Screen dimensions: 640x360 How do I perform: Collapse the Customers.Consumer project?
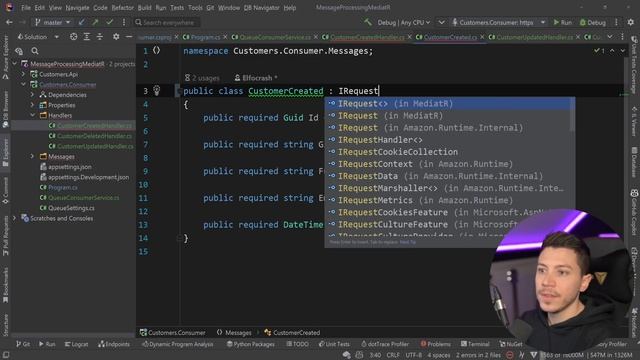point(23,84)
